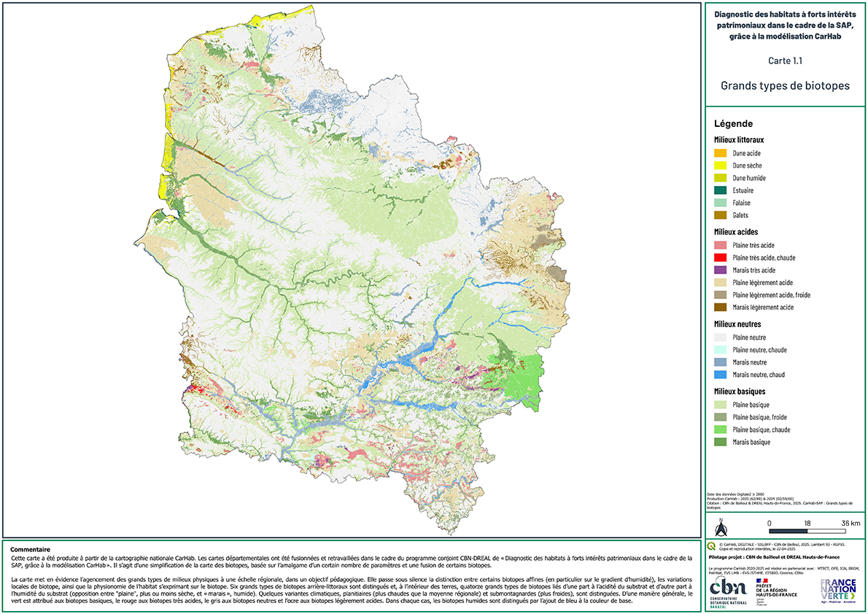Click the QGIS logo beside the copyright text

711,545
